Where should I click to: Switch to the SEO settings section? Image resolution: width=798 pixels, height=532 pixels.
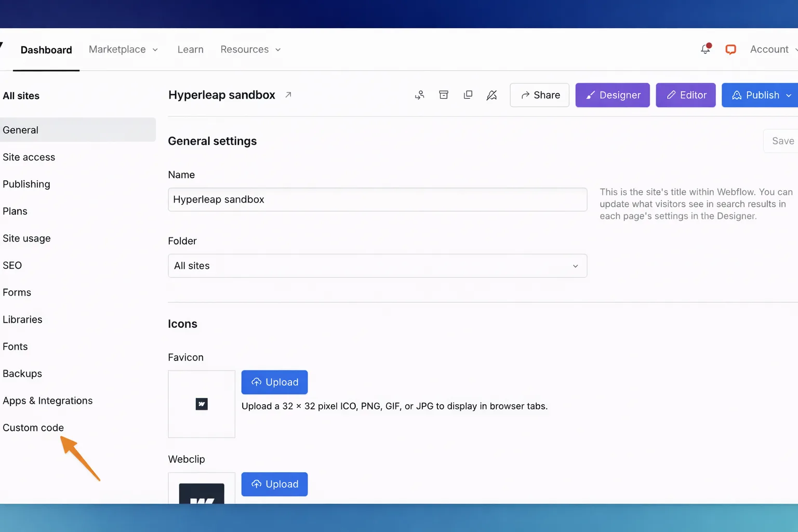pyautogui.click(x=12, y=265)
